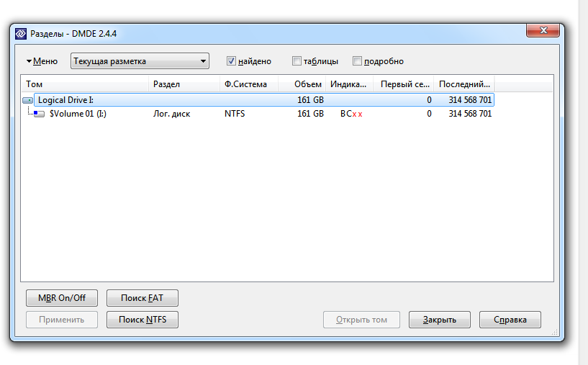This screenshot has width=588, height=365.
Task: Click the Применить button
Action: click(62, 320)
